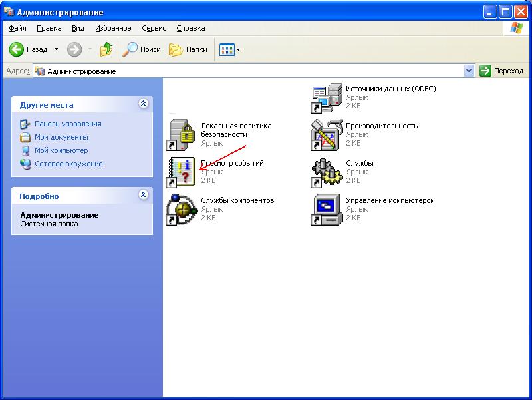
Task: Open the Службы компонентов icon
Action: (x=182, y=210)
